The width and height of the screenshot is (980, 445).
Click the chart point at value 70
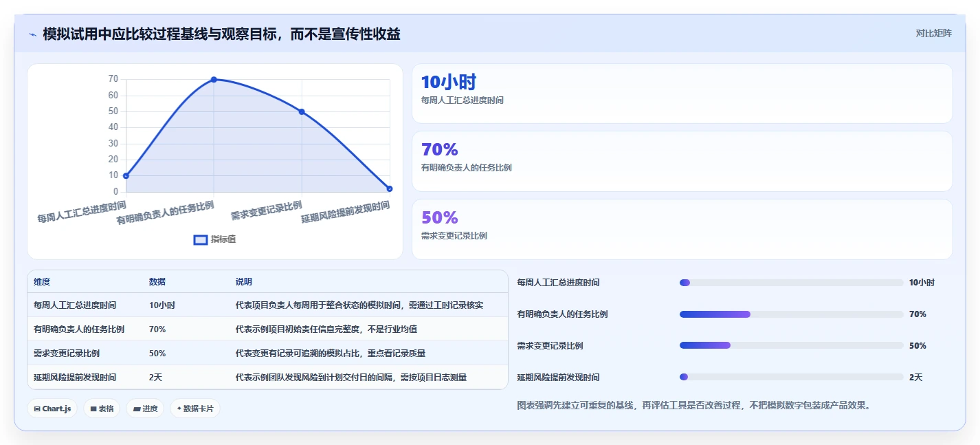[x=214, y=80]
